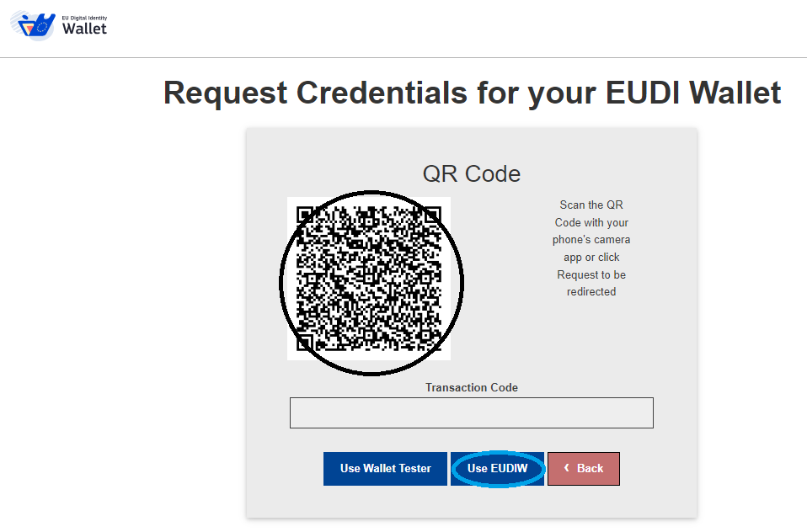Click the word "Tester" on the blue button
Viewport: 807px width, 532px height.
pyautogui.click(x=412, y=469)
